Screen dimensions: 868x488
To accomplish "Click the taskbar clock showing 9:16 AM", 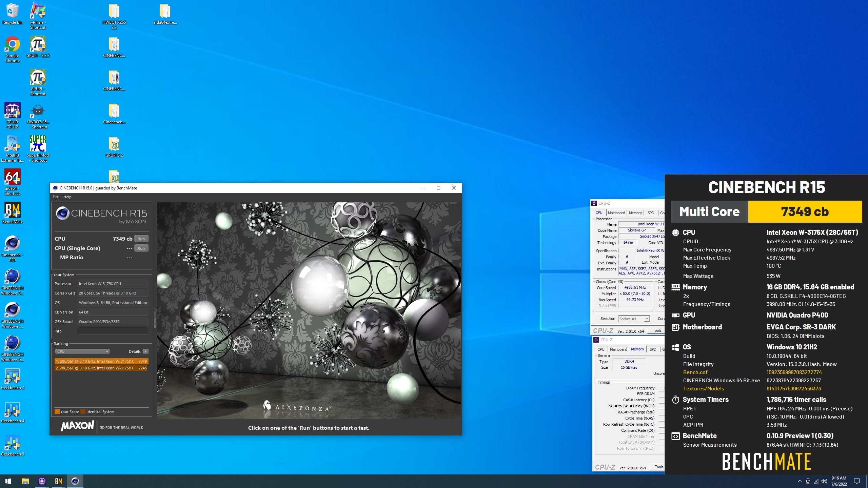I will pyautogui.click(x=839, y=481).
